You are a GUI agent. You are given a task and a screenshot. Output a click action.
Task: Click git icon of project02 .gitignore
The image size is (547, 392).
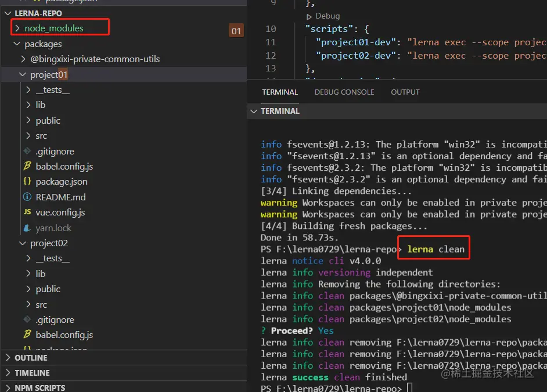click(x=27, y=319)
